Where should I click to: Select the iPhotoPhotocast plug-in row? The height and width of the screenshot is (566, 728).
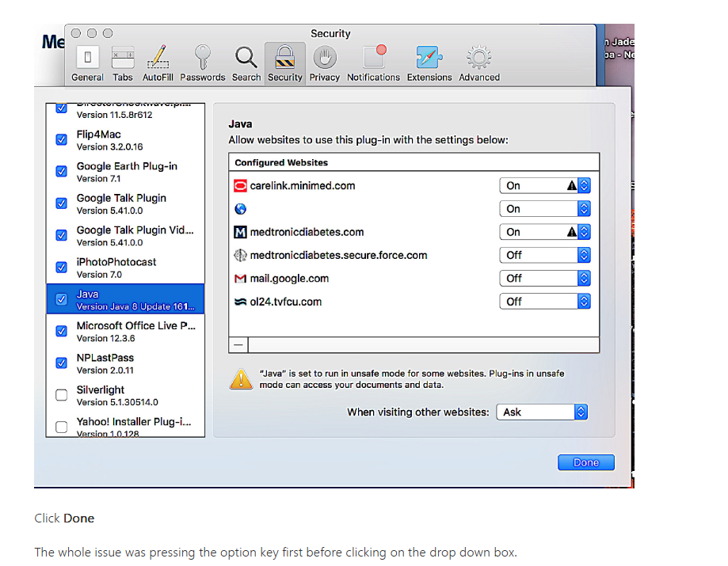(x=125, y=268)
